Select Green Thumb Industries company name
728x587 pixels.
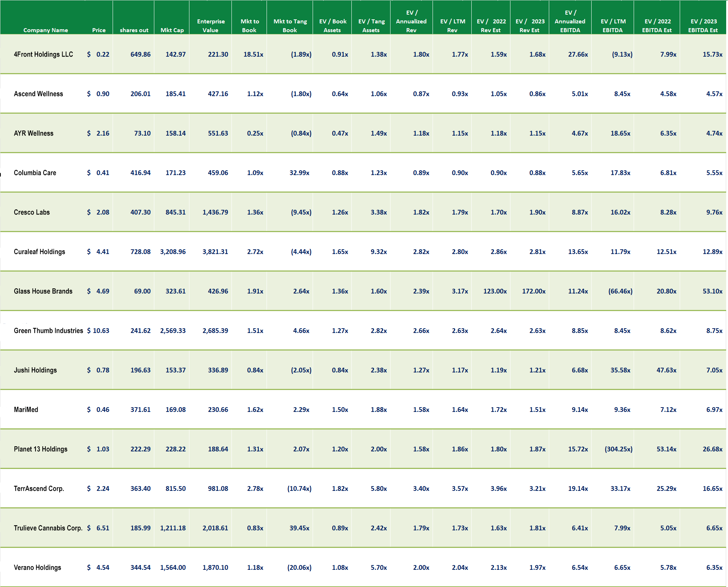[x=48, y=331]
